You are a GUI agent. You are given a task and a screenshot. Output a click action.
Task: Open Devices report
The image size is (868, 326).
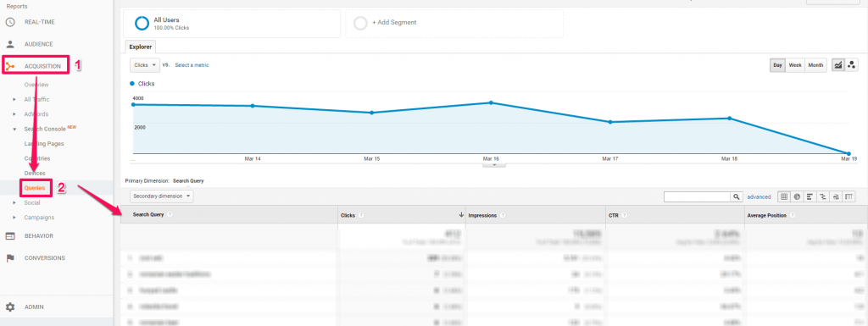click(35, 174)
